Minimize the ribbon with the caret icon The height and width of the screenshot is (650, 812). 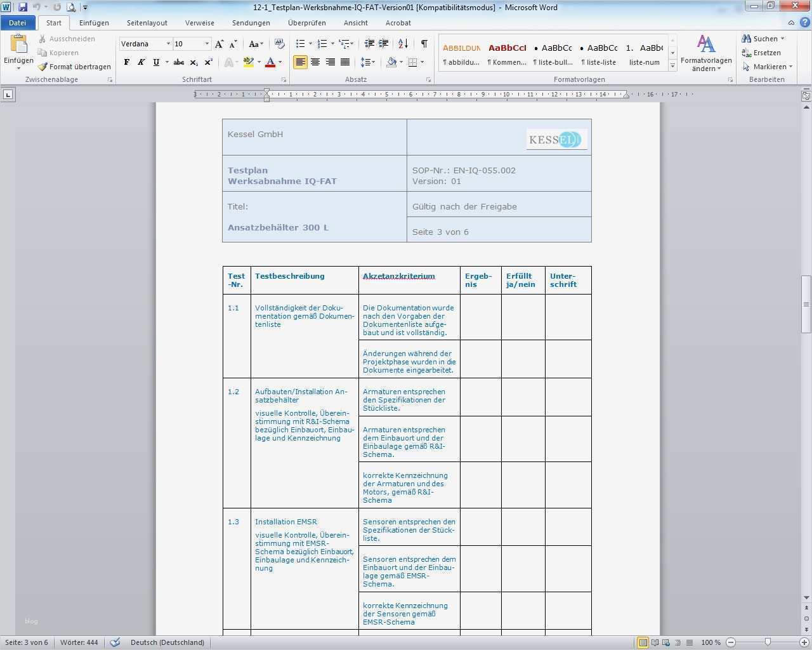point(791,23)
